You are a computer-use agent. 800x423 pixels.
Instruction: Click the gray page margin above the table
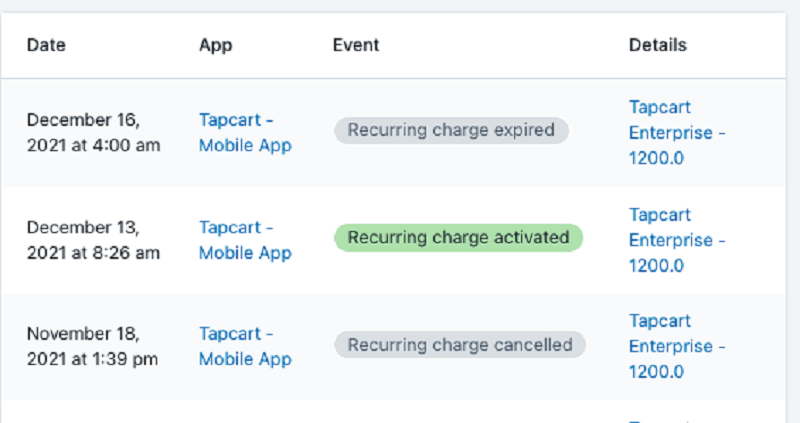pos(400,5)
